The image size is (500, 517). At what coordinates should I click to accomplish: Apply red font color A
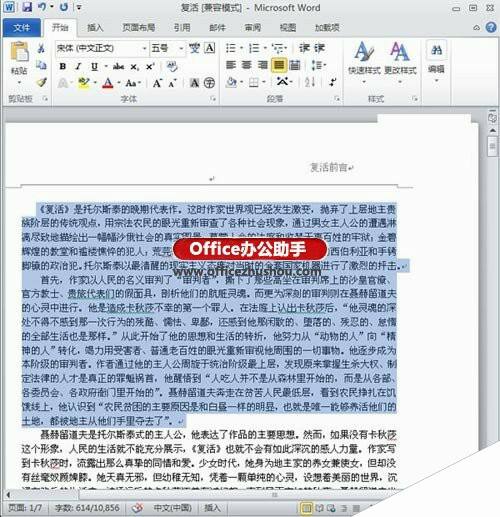click(x=107, y=83)
